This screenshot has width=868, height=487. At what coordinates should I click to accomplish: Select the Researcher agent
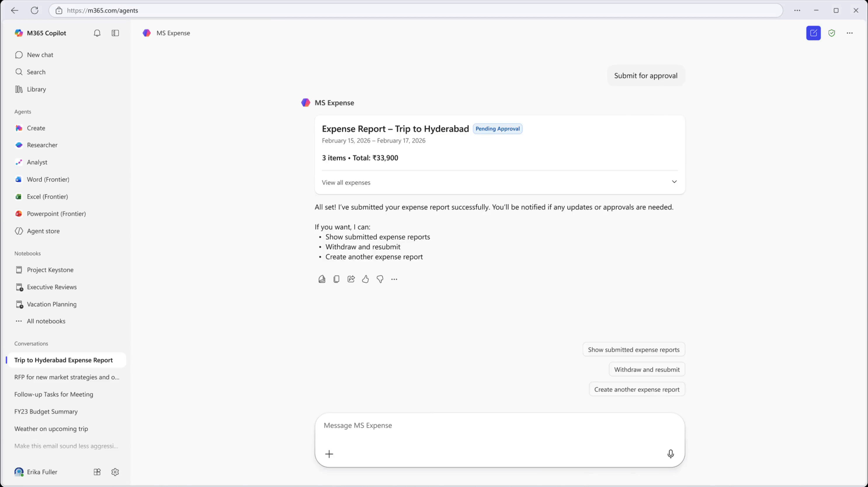pos(42,145)
